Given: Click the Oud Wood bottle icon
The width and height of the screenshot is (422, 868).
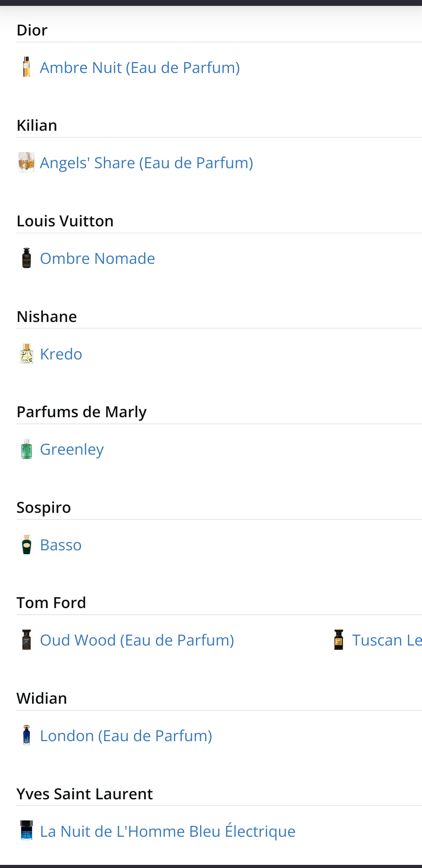Looking at the screenshot, I should 27,640.
